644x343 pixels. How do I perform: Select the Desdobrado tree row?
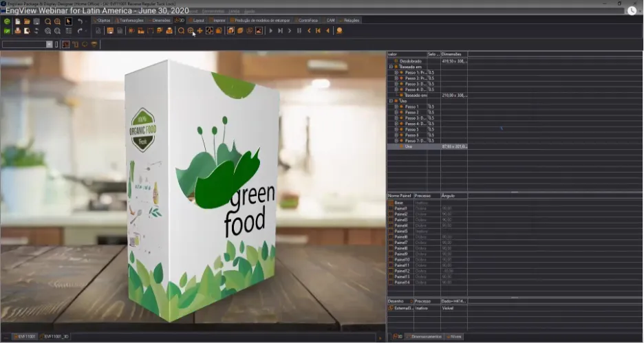(427, 61)
